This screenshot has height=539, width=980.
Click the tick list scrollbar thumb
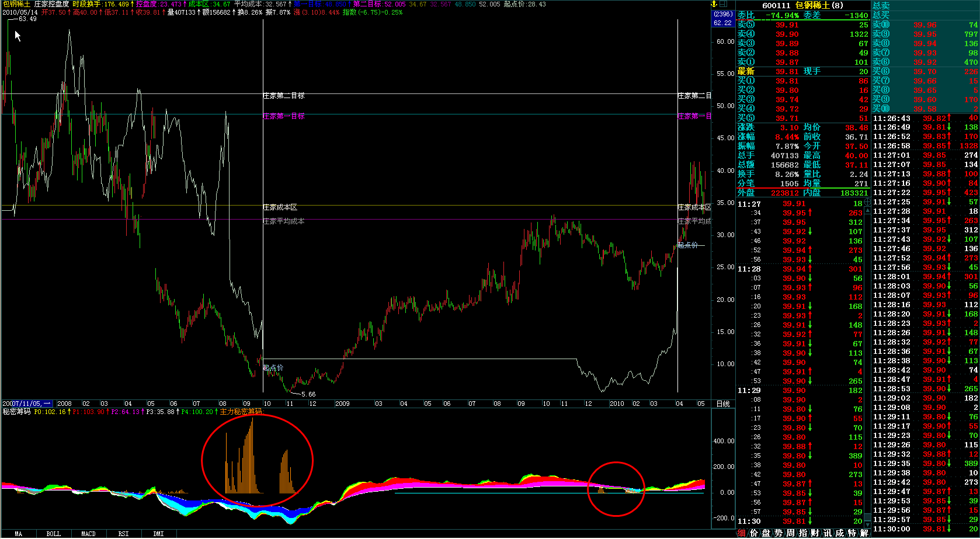(867, 517)
